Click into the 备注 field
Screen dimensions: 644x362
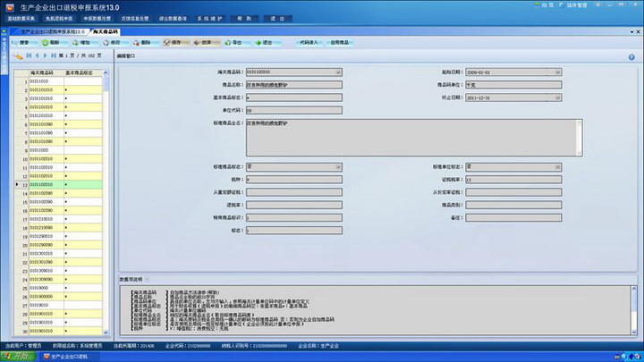click(x=513, y=218)
